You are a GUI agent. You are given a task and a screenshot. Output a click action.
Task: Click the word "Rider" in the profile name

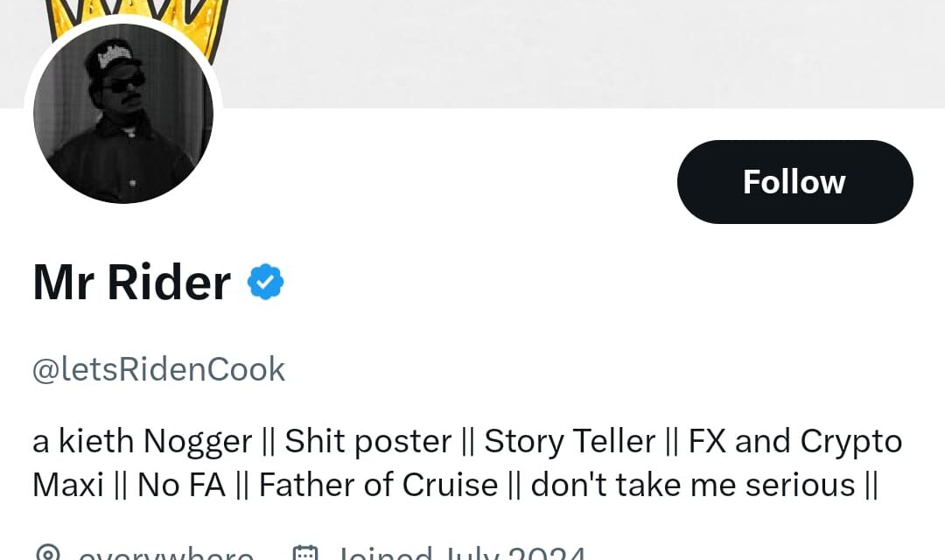coord(169,283)
